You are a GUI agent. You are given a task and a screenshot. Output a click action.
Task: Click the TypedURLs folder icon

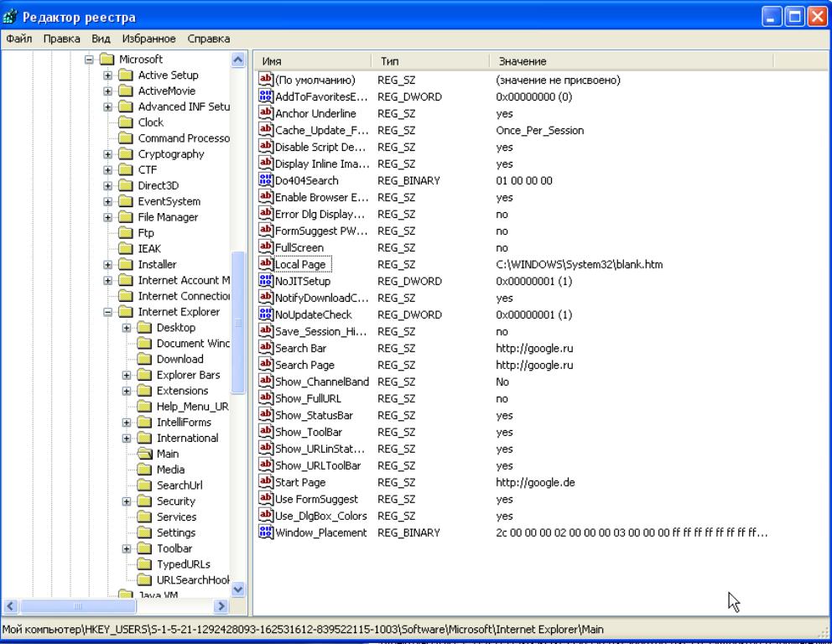point(144,563)
